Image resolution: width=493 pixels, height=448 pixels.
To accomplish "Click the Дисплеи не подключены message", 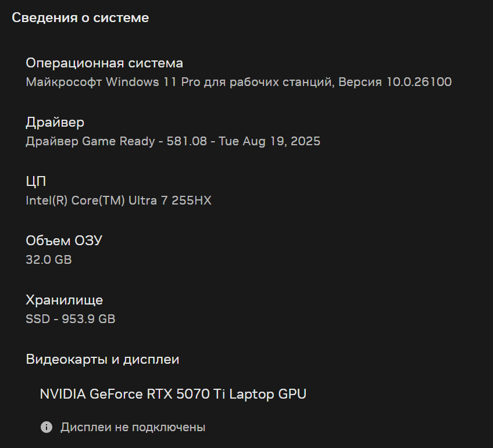I will coord(133,427).
